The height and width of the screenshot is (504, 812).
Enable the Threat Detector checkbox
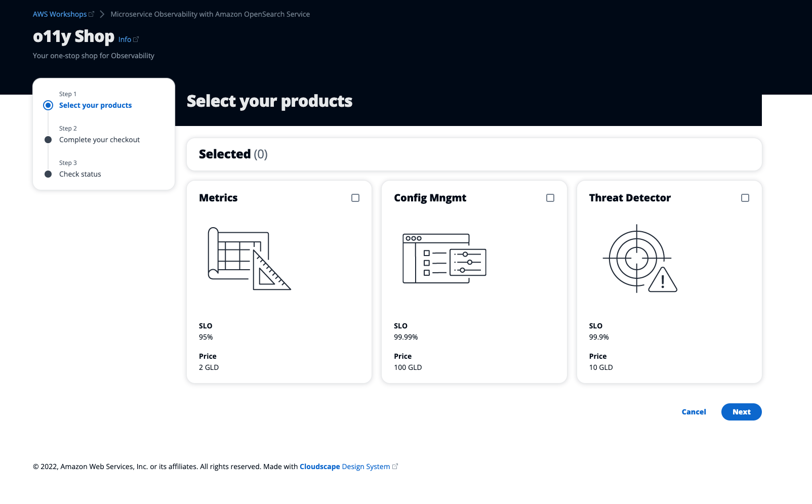(x=745, y=198)
